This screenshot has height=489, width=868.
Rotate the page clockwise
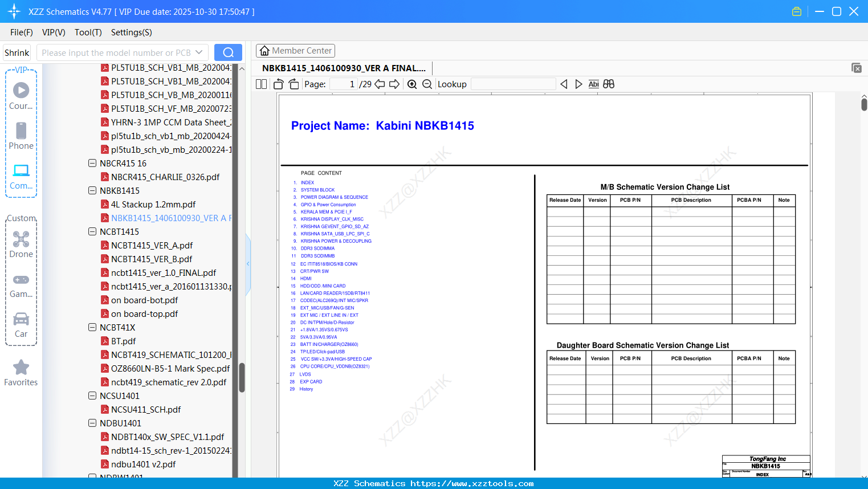click(294, 84)
